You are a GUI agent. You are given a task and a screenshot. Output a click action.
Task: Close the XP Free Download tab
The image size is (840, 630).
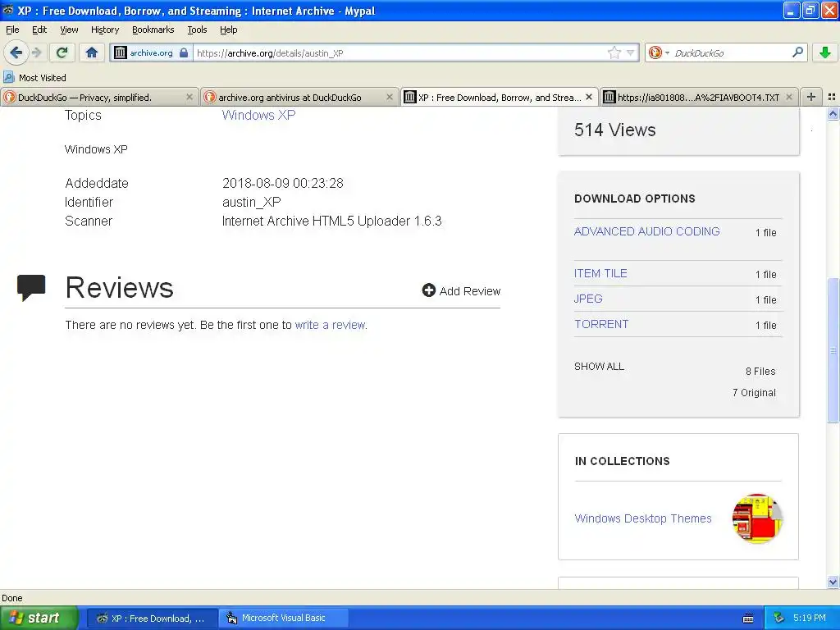pos(589,97)
